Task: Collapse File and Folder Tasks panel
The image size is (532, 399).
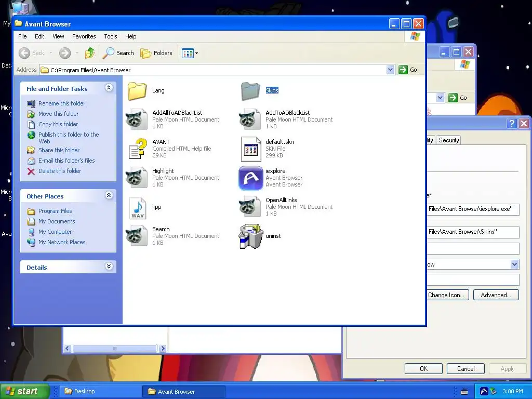Action: [109, 88]
